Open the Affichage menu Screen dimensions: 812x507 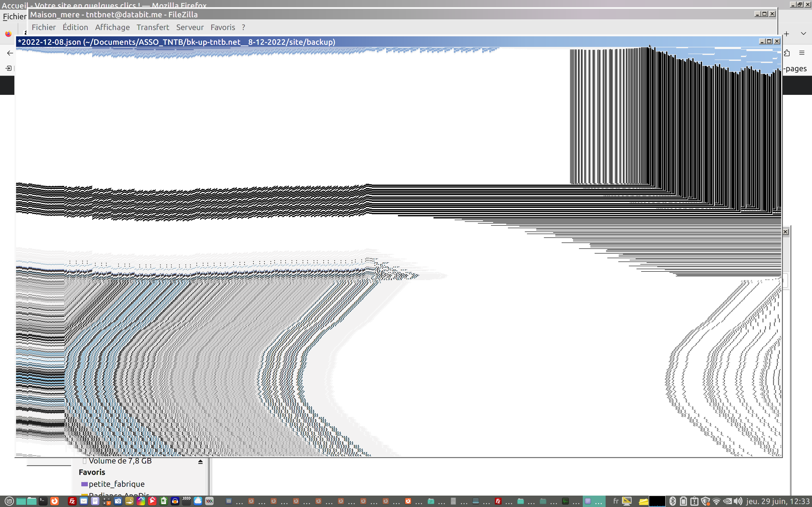pos(112,27)
